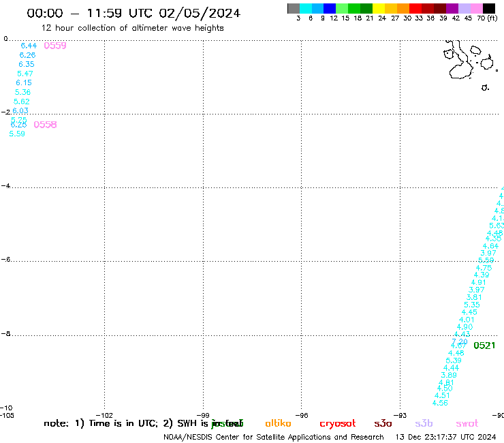Click the longitude label -99
The width and height of the screenshot is (504, 443).
(203, 415)
